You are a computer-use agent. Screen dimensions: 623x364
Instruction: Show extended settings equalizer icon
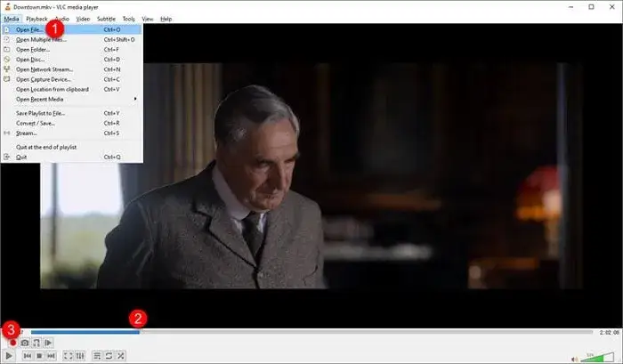tap(80, 356)
